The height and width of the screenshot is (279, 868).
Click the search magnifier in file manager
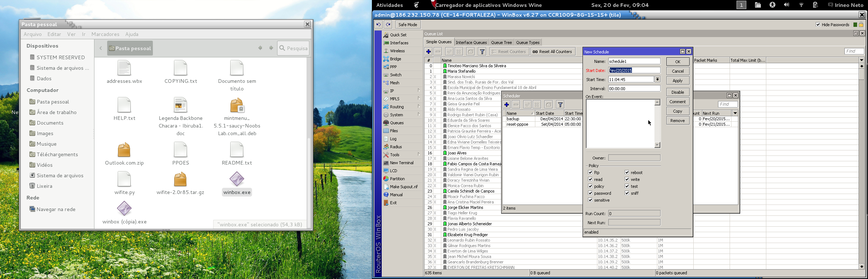point(283,48)
